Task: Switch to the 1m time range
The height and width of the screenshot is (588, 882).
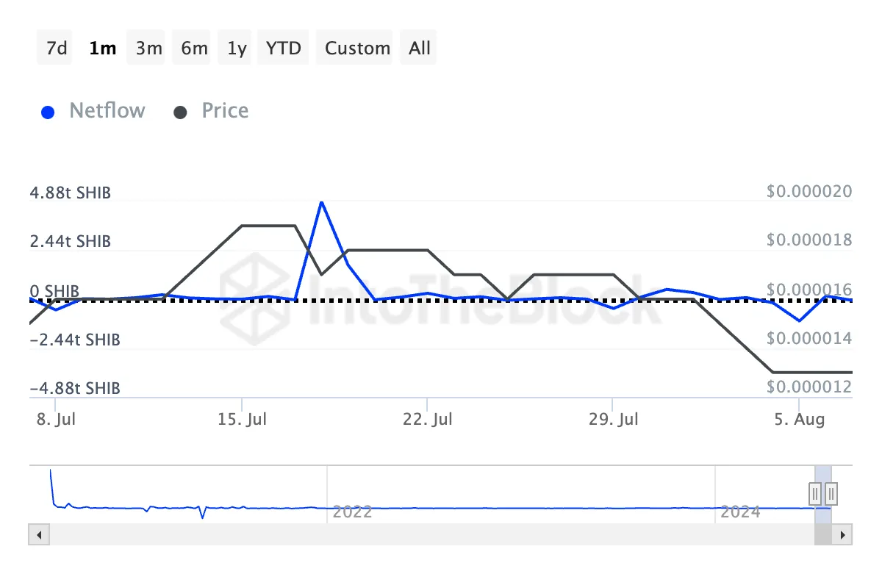Action: pos(102,49)
